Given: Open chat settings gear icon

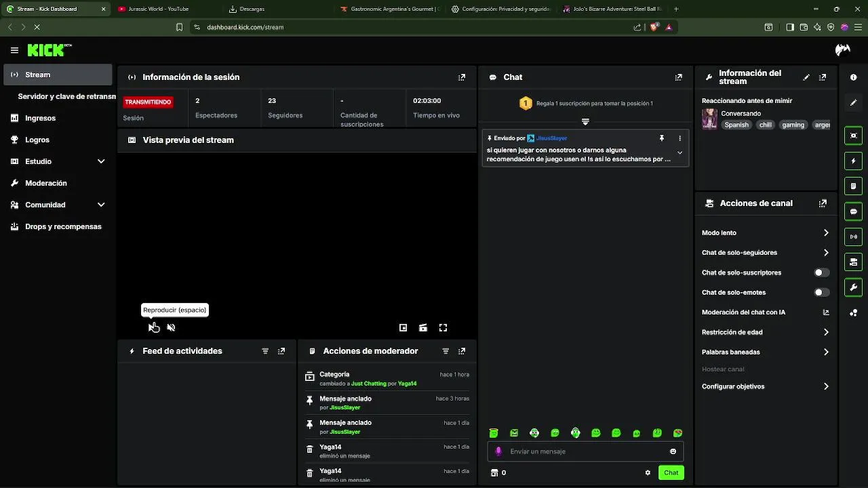Looking at the screenshot, I should pyautogui.click(x=648, y=473).
